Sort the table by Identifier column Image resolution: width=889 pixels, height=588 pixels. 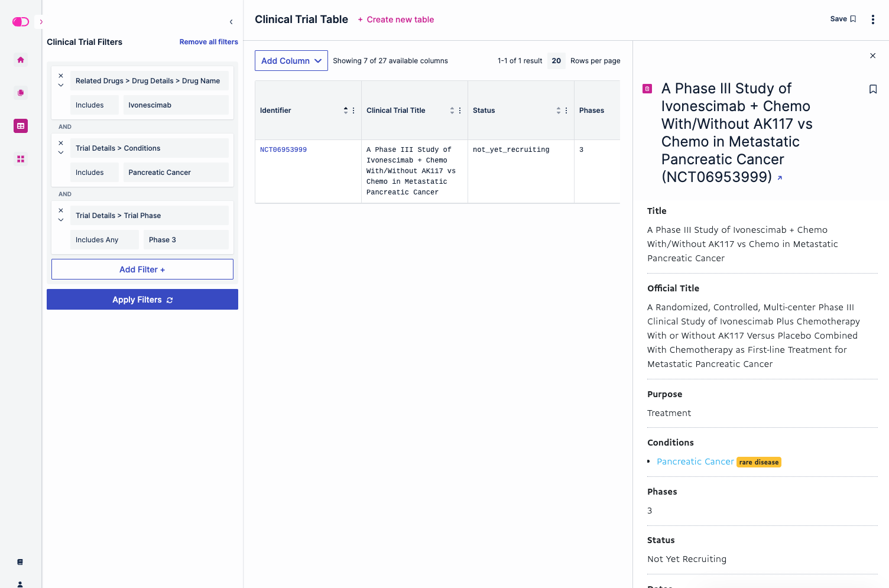[x=346, y=111]
